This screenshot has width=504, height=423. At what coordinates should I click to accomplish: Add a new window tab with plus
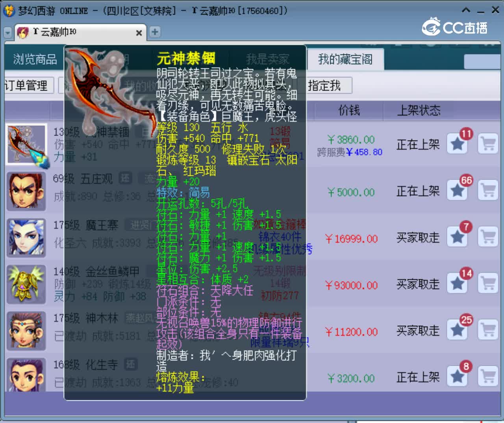(x=155, y=32)
